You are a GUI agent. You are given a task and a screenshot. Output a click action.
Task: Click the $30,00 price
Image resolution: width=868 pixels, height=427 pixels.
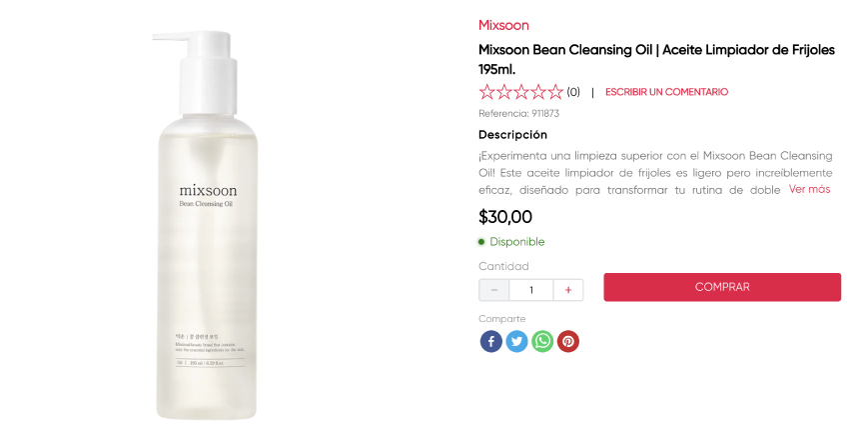tap(505, 216)
